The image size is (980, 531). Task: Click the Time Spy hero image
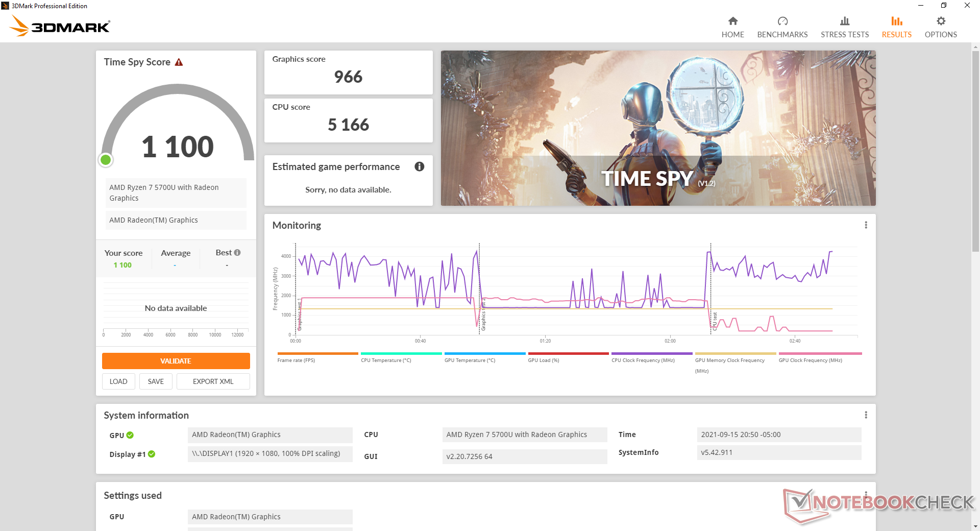658,128
